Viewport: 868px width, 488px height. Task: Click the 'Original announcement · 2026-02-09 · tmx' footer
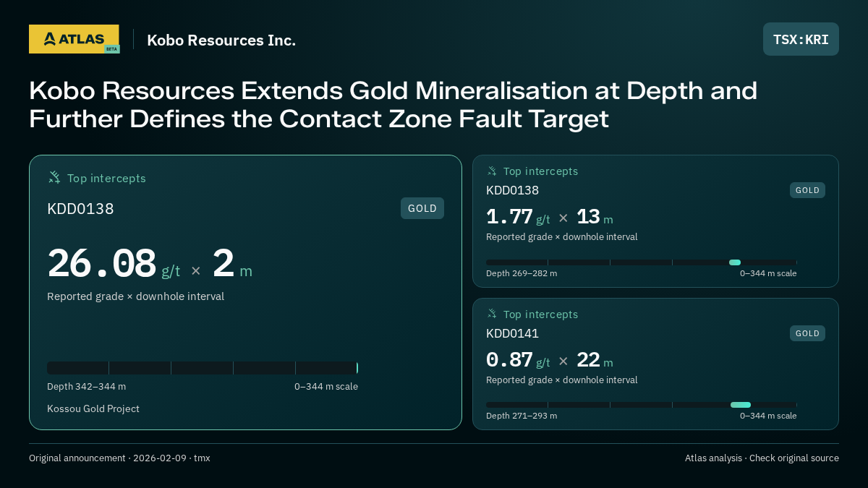[119, 458]
